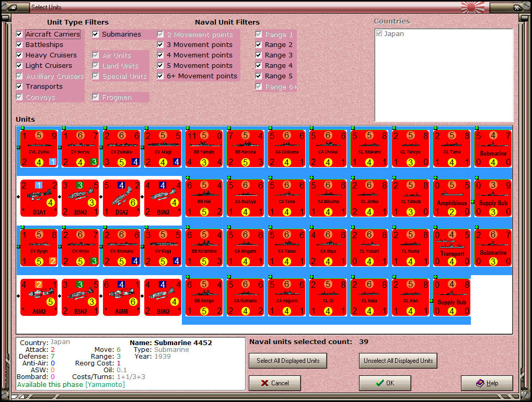Select the CV Soryu carrier unit
The height and width of the screenshot is (402, 532).
80,149
